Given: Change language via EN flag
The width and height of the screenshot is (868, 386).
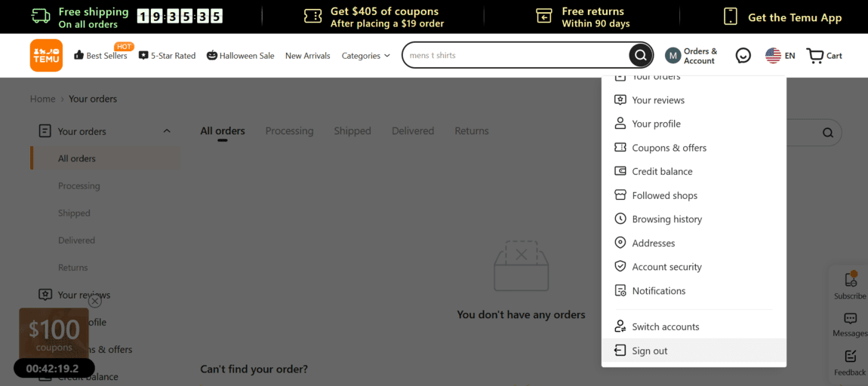Looking at the screenshot, I should [780, 55].
